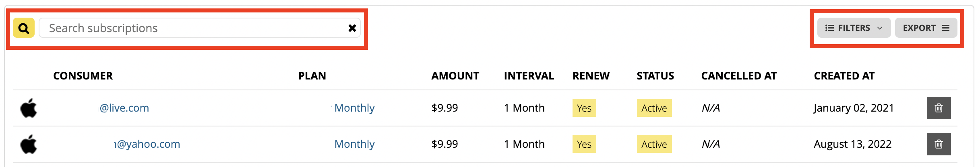Image resolution: width=980 pixels, height=167 pixels.
Task: Clear the search field with the X icon
Action: tap(352, 28)
